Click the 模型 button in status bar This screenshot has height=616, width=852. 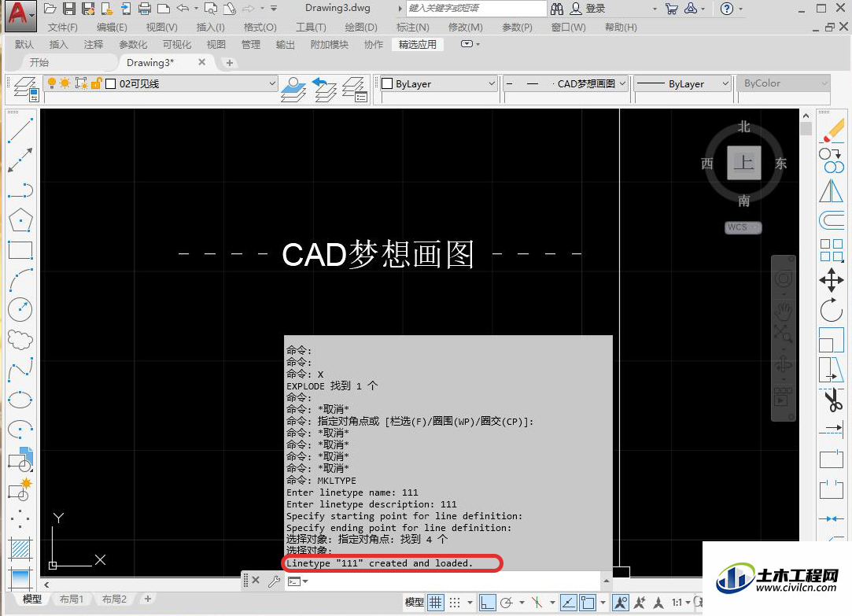[414, 602]
